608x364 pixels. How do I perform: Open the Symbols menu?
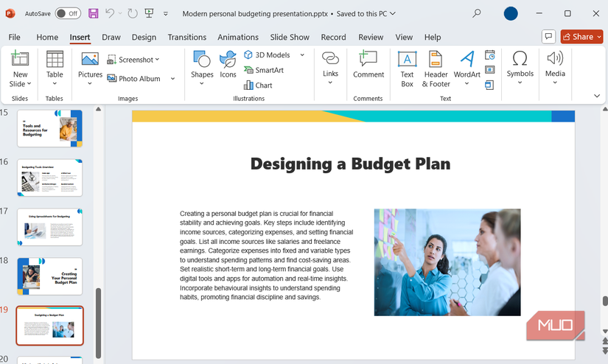tap(520, 68)
